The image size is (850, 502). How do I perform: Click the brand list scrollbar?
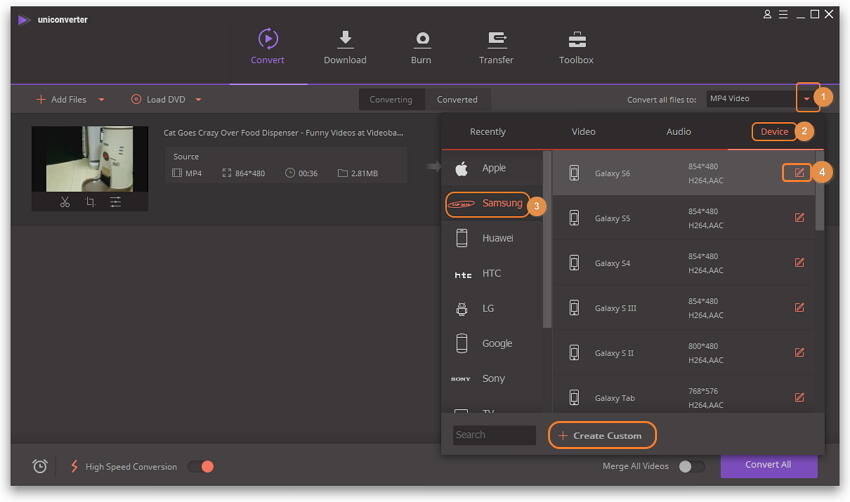point(547,239)
